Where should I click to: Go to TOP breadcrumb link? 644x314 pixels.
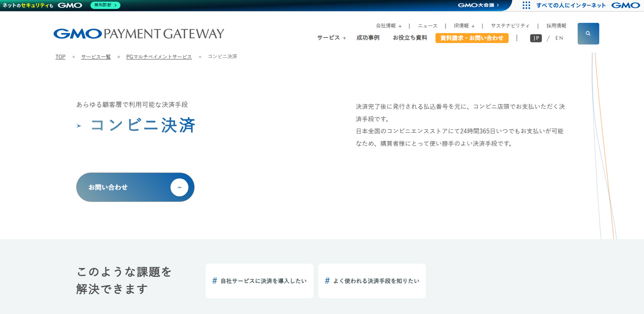click(60, 57)
